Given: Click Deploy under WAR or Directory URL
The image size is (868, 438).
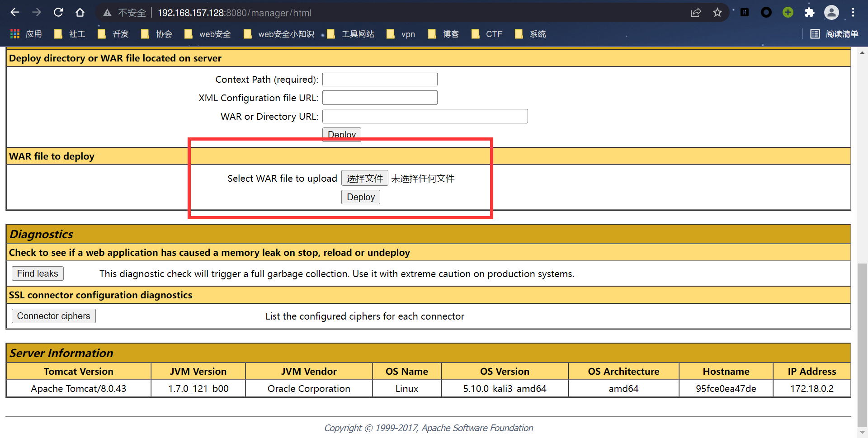Looking at the screenshot, I should pyautogui.click(x=342, y=134).
